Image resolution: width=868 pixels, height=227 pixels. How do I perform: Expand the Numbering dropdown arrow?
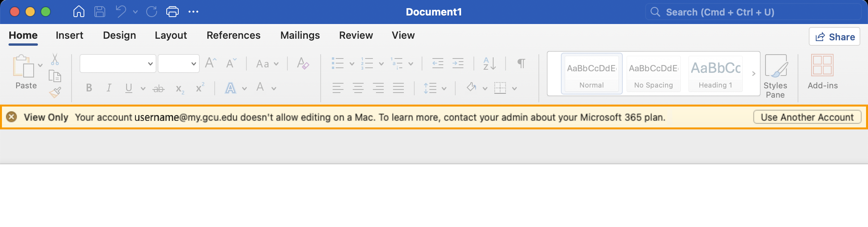(x=381, y=64)
